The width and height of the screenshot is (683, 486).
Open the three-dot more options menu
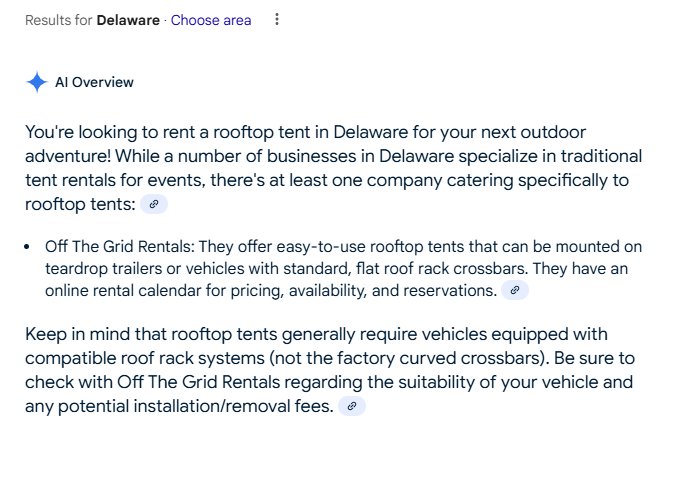(277, 19)
